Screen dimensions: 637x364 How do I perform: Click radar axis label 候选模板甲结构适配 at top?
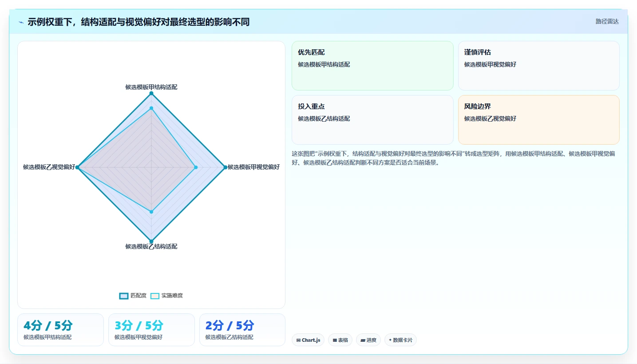click(151, 87)
